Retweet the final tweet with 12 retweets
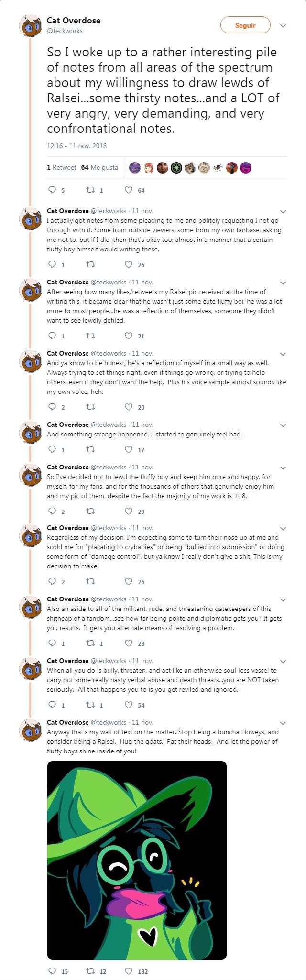The image size is (306, 980). (x=89, y=971)
